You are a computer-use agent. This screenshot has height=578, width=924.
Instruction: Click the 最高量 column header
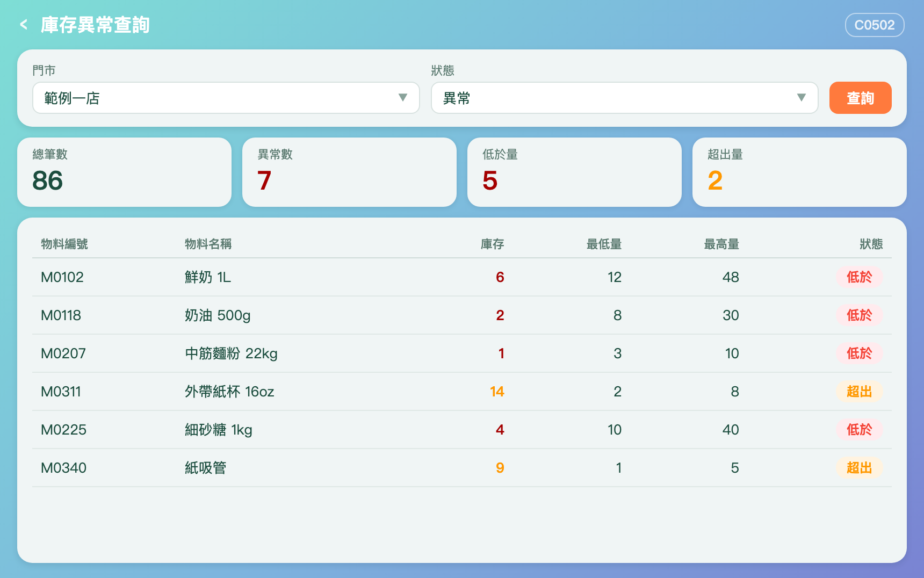(721, 244)
